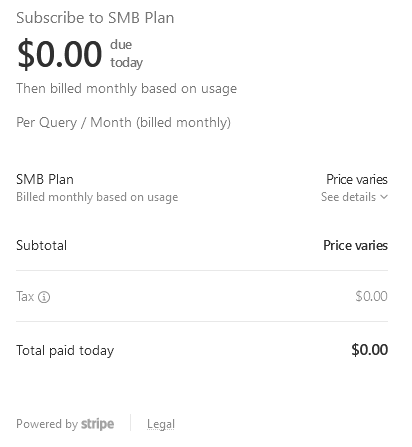This screenshot has height=447, width=412.
Task: Click the due today text
Action: [x=127, y=54]
